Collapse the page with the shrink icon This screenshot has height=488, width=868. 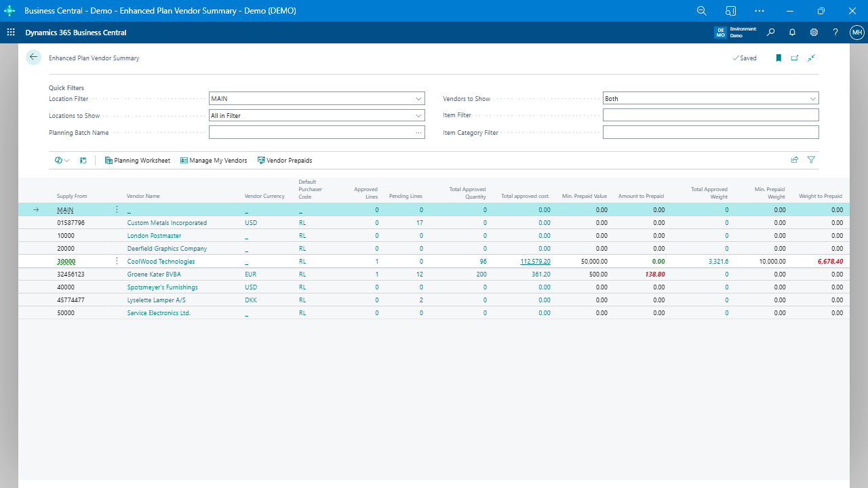click(x=811, y=58)
